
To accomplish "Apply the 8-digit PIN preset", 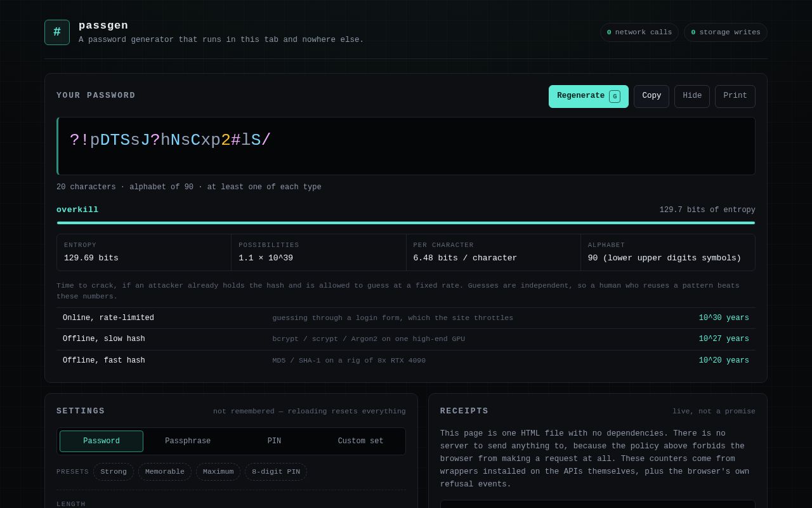I will coord(276,472).
